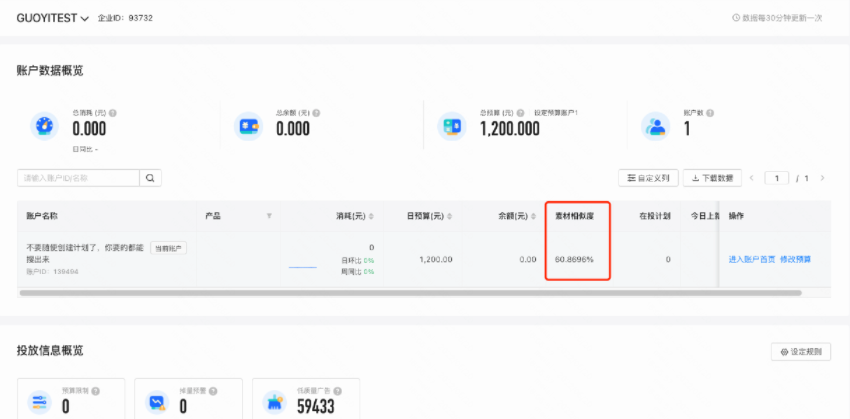Open help tooltip beside 总消耗 (元)
The image size is (850, 419).
113,113
